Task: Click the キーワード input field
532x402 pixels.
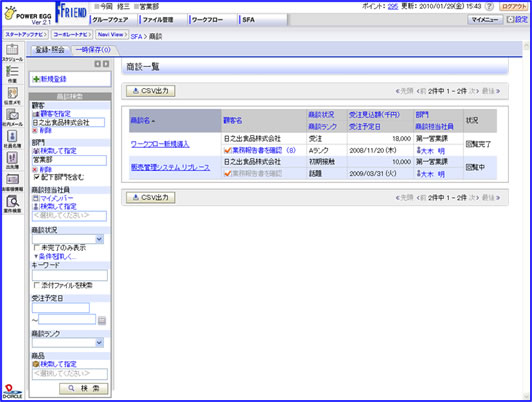Action: (70, 275)
